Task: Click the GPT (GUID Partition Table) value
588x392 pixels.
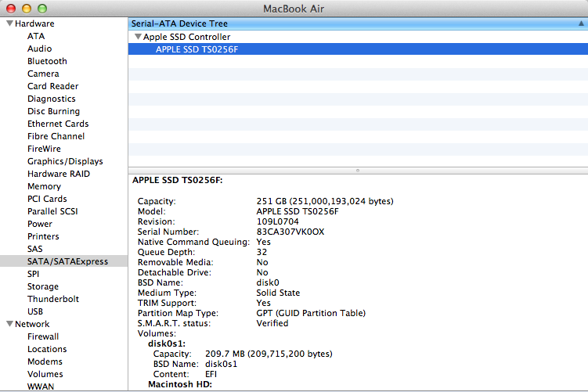Action: point(311,313)
